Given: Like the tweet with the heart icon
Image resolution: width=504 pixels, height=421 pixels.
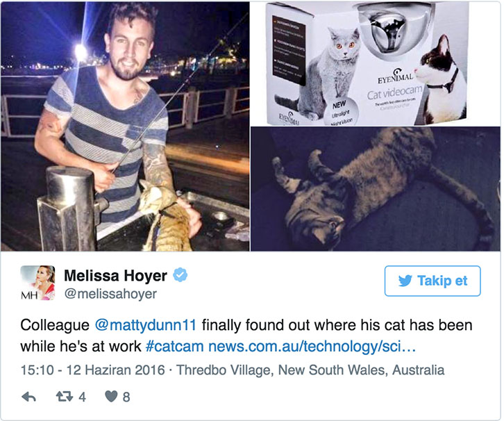Looking at the screenshot, I should (111, 396).
